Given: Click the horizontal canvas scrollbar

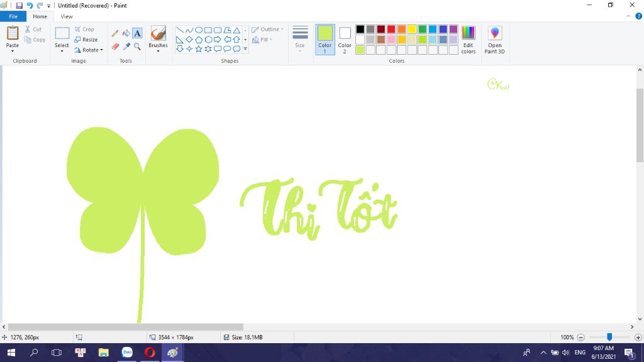Looking at the screenshot, I should (x=126, y=327).
